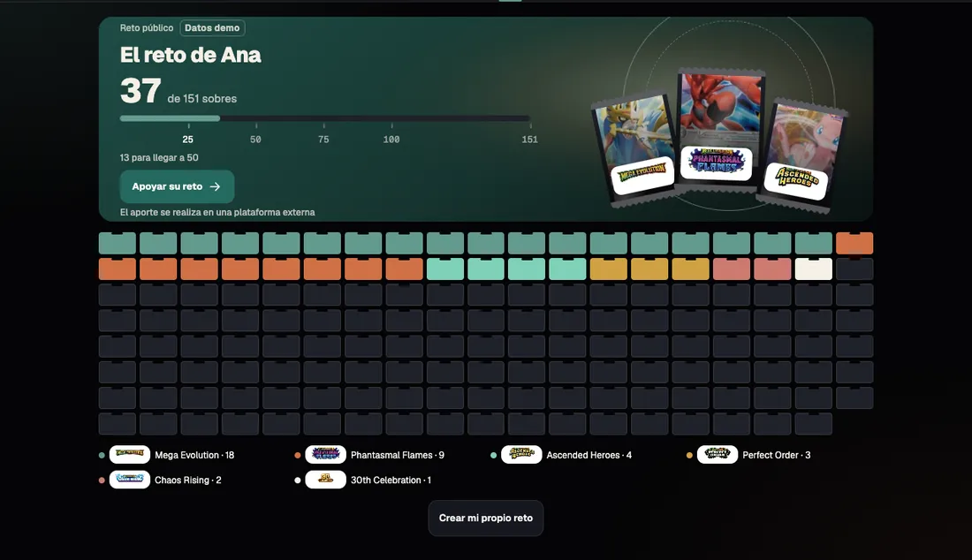The height and width of the screenshot is (560, 972).
Task: Click the Datos demo badge
Action: (212, 28)
